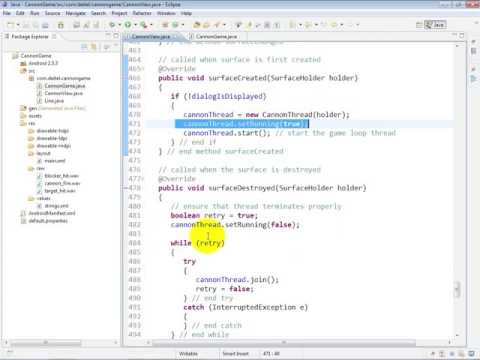Click the Print toolbar icon
Image resolution: width=480 pixels, height=360 pixels.
coord(45,25)
